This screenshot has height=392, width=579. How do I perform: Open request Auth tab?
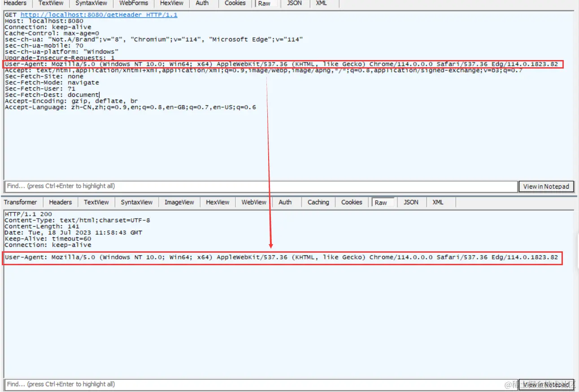pyautogui.click(x=202, y=3)
